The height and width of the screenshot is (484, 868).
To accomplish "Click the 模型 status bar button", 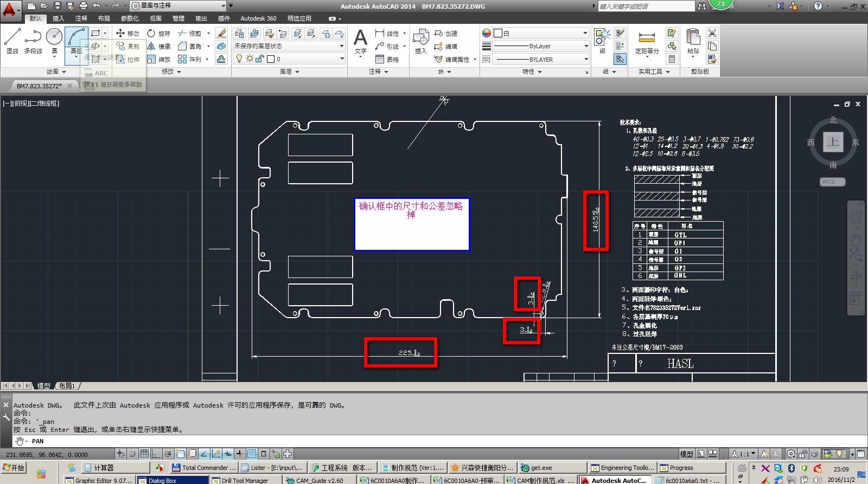I will pyautogui.click(x=686, y=454).
